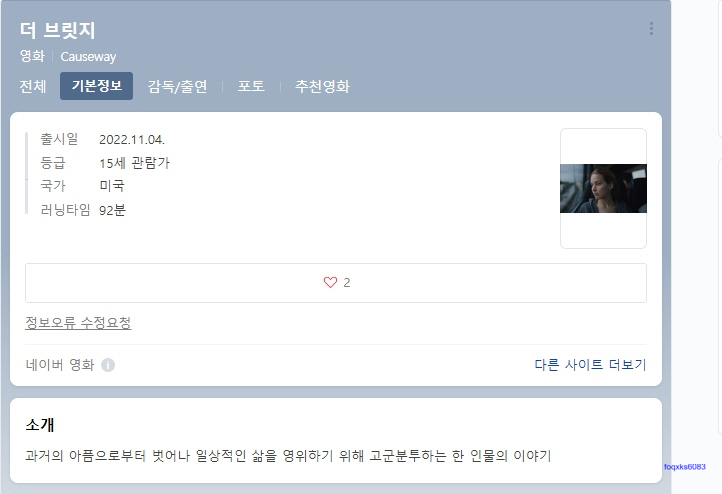
Task: Click the 네이버 영화 source label
Action: 60,365
